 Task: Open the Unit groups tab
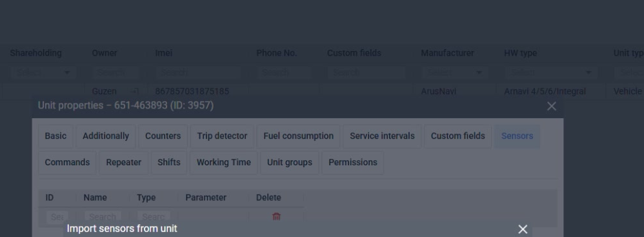(290, 162)
